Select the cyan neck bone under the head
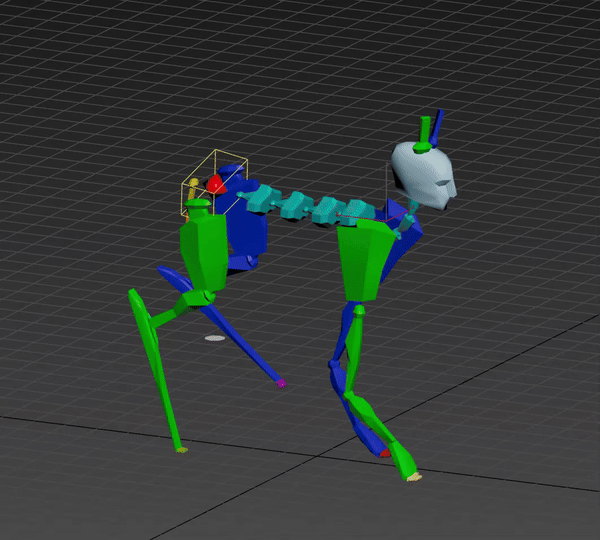This screenshot has width=600, height=540. (x=406, y=220)
